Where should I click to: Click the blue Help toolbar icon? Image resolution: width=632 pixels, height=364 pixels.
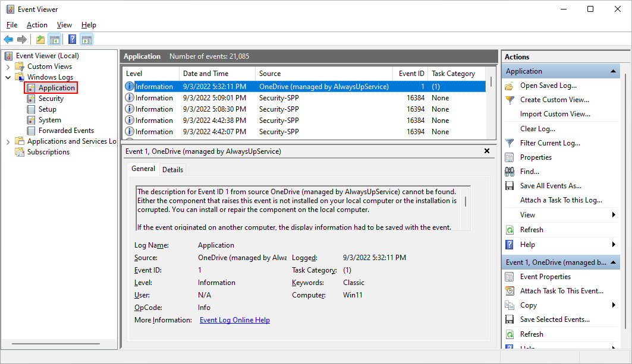coord(72,39)
